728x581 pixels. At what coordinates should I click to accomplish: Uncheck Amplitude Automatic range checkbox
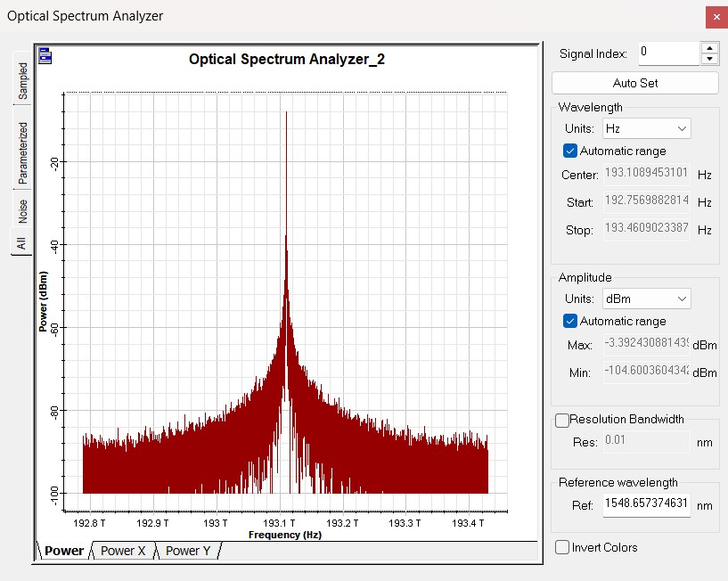tap(571, 321)
